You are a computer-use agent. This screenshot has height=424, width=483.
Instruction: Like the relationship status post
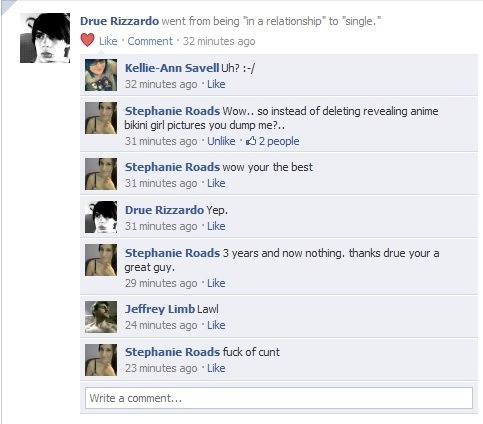click(x=108, y=41)
